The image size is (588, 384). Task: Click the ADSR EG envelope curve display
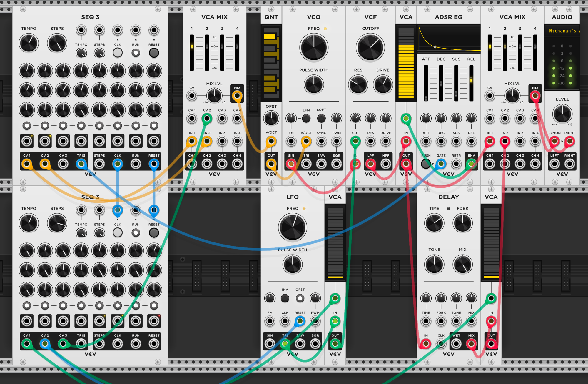pyautogui.click(x=449, y=39)
